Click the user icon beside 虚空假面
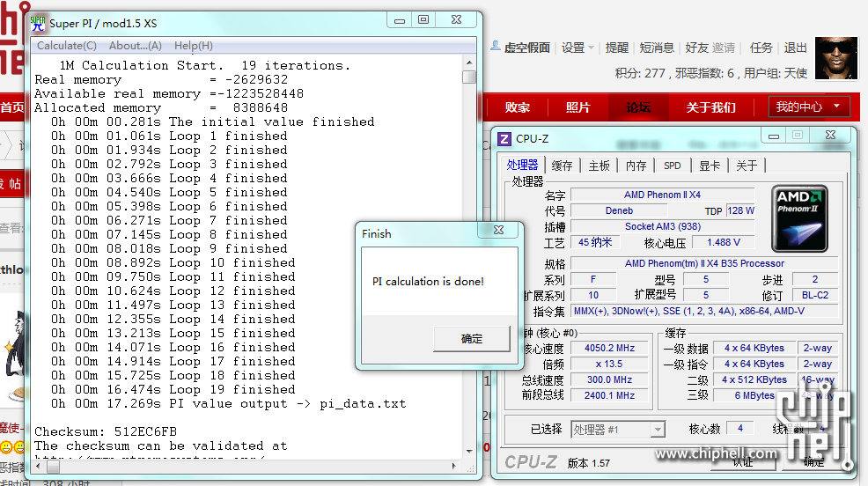 [496, 47]
